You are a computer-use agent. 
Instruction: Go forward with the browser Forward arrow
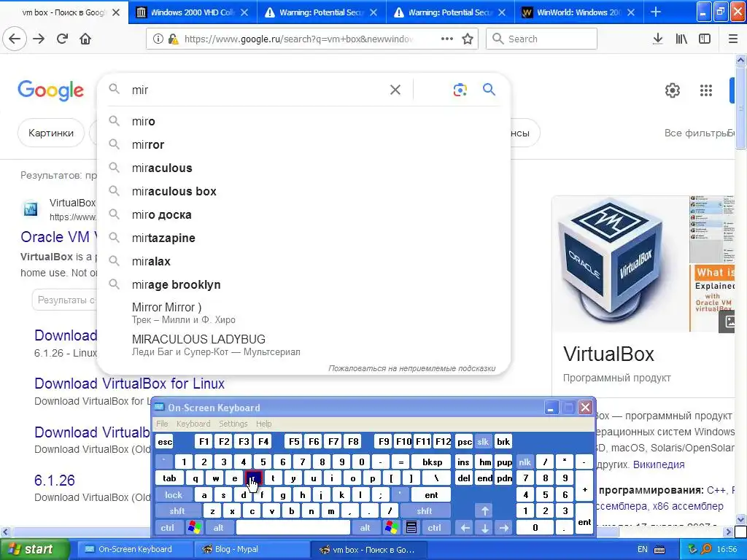tap(39, 39)
